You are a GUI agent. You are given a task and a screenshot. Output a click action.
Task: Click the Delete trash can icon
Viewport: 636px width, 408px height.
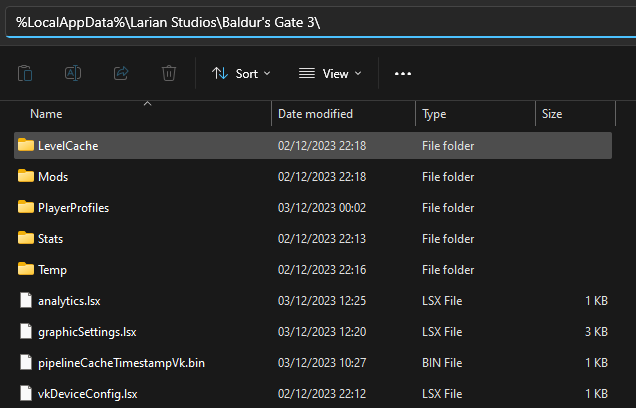pos(169,73)
